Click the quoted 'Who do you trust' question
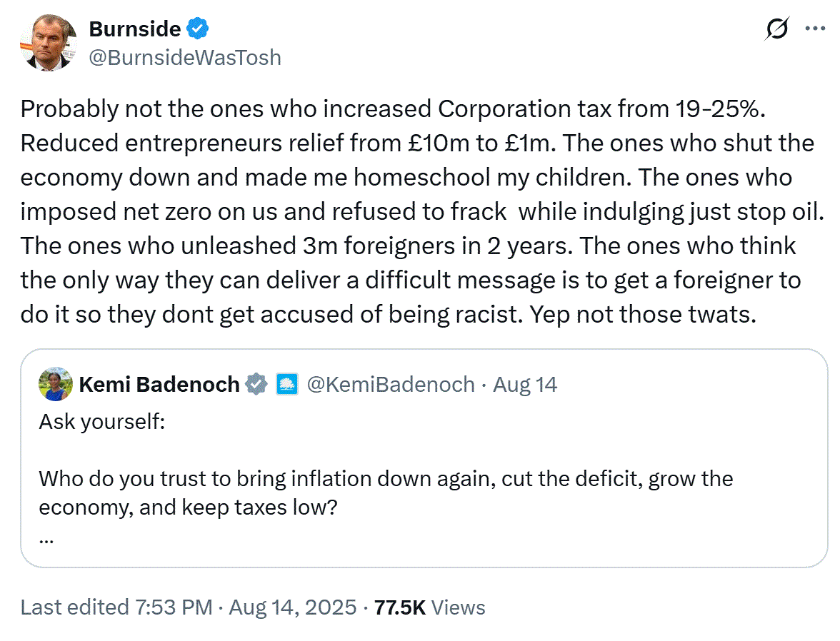The width and height of the screenshot is (840, 641). (386, 478)
